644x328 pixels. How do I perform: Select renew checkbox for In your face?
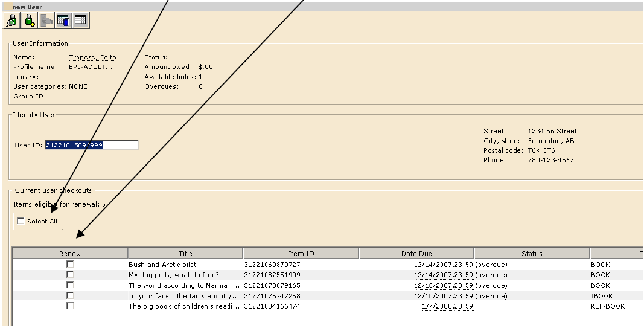pos(70,295)
